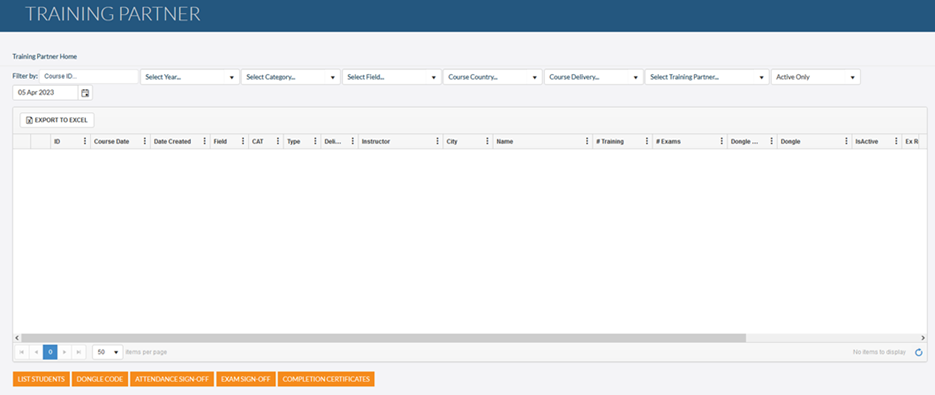Open the Instructor column menu icon
Viewport: 935px width, 395px height.
click(437, 141)
